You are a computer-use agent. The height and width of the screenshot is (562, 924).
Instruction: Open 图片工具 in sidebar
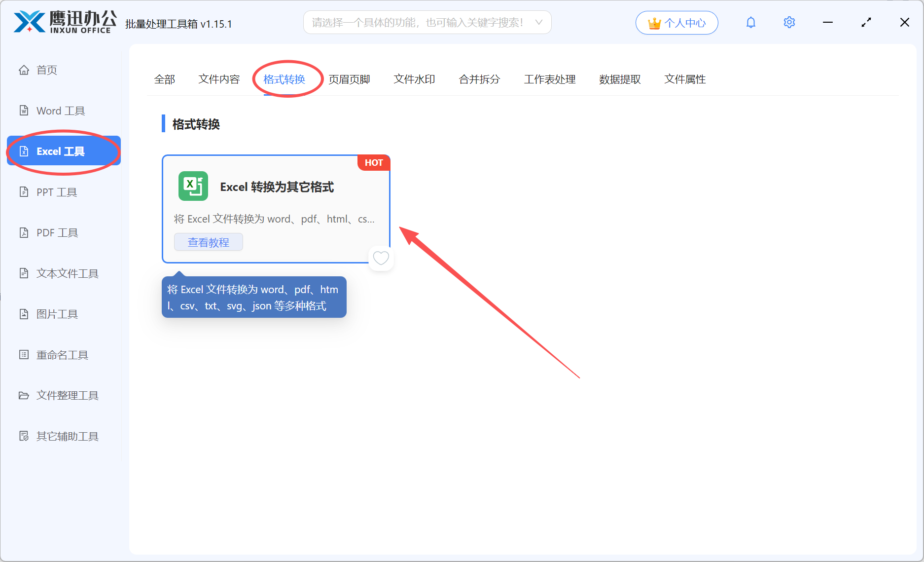coord(64,314)
